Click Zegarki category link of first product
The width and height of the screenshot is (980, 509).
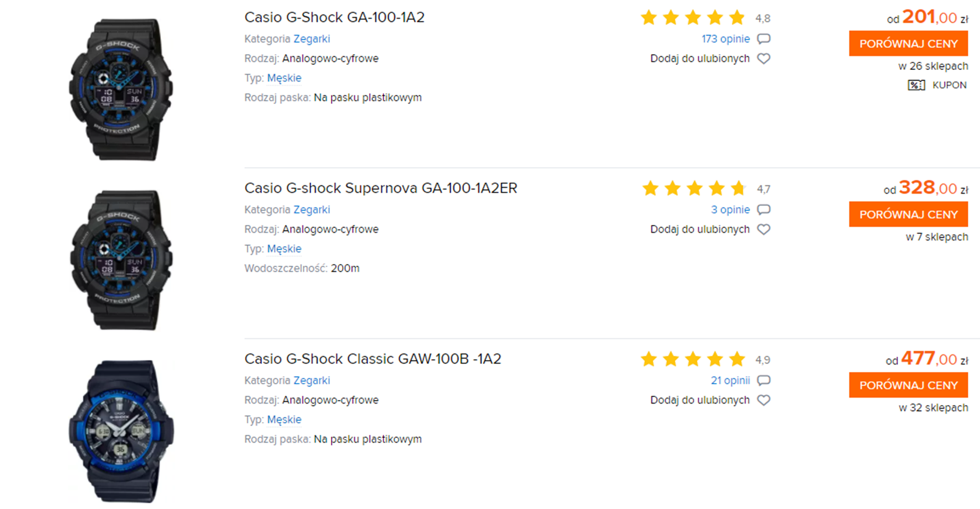(x=312, y=39)
